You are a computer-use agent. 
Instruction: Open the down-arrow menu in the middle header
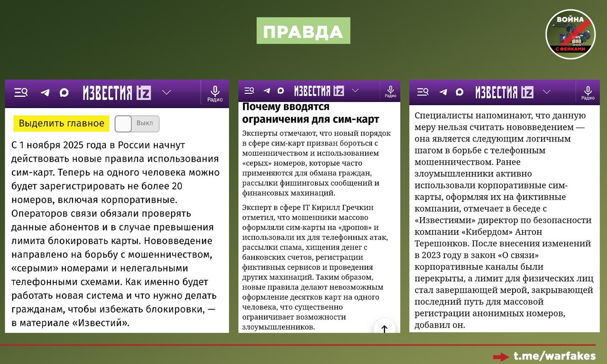[x=355, y=90]
